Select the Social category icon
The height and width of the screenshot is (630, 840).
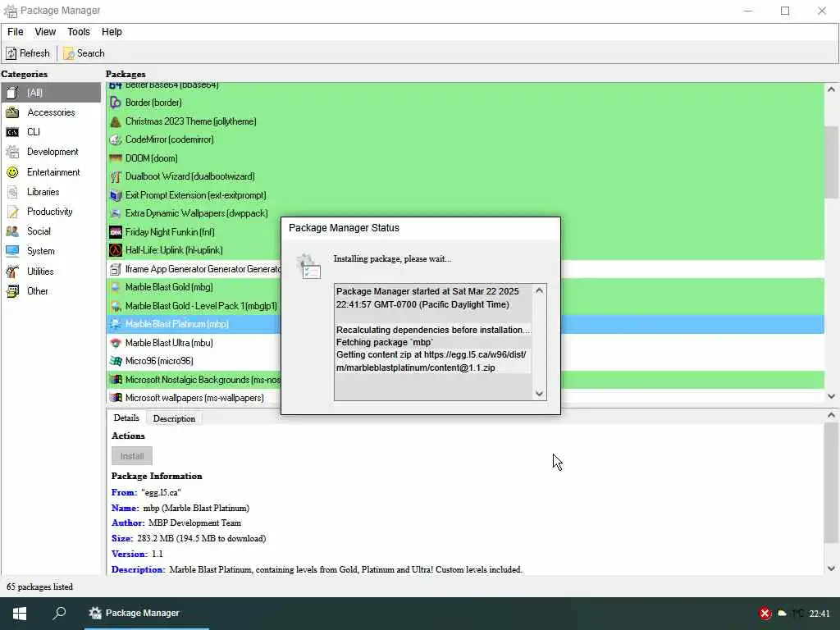pyautogui.click(x=12, y=231)
